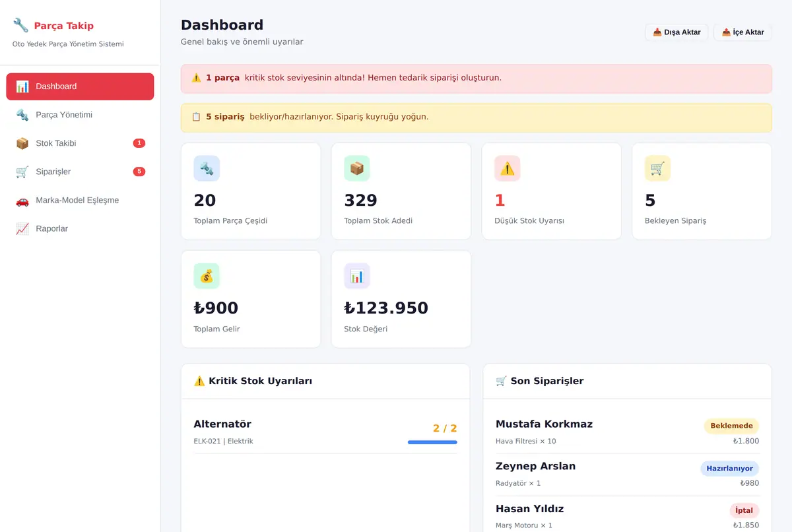Click the ₺123.950 Stok Değeri value

pyautogui.click(x=386, y=308)
